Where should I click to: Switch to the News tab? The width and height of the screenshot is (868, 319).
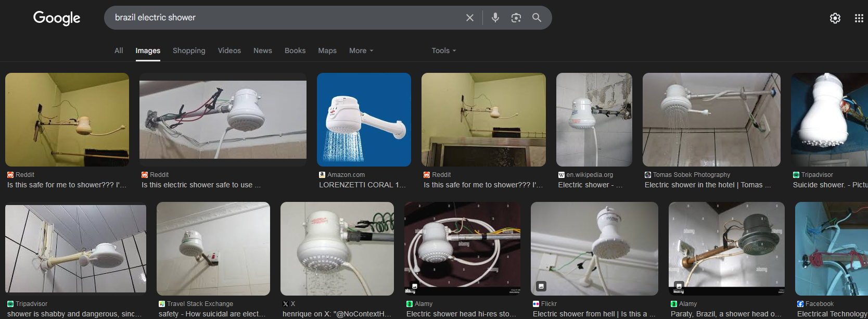[x=263, y=50]
